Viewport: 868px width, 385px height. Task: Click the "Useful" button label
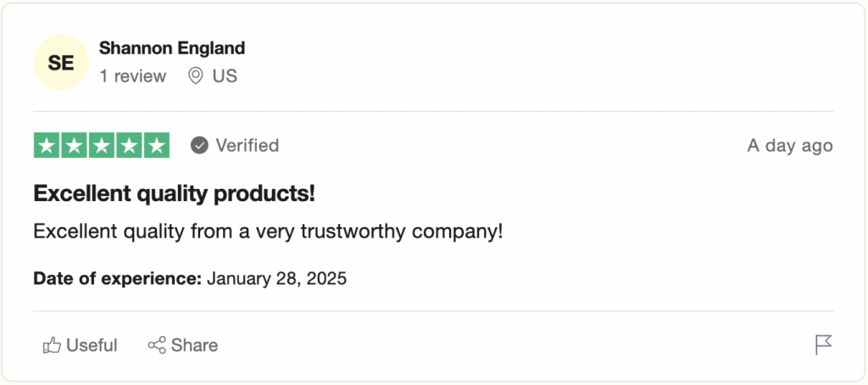click(92, 345)
